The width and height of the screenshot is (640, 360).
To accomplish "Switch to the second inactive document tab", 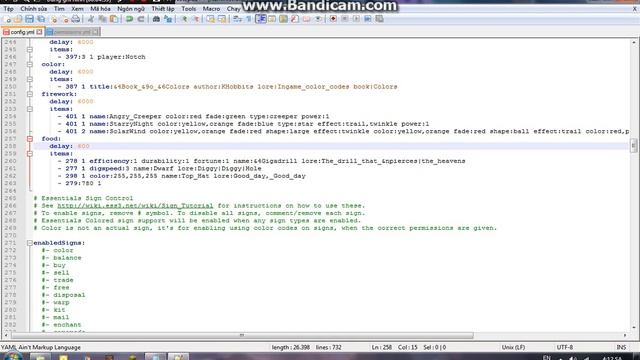I will (72, 32).
